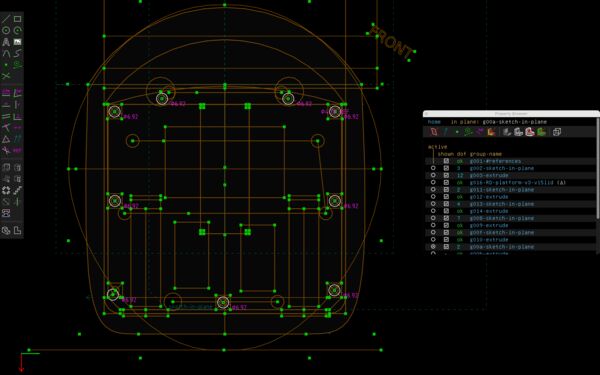Toggle show selectable faces icon
The image size is (600, 375).
tap(491, 132)
